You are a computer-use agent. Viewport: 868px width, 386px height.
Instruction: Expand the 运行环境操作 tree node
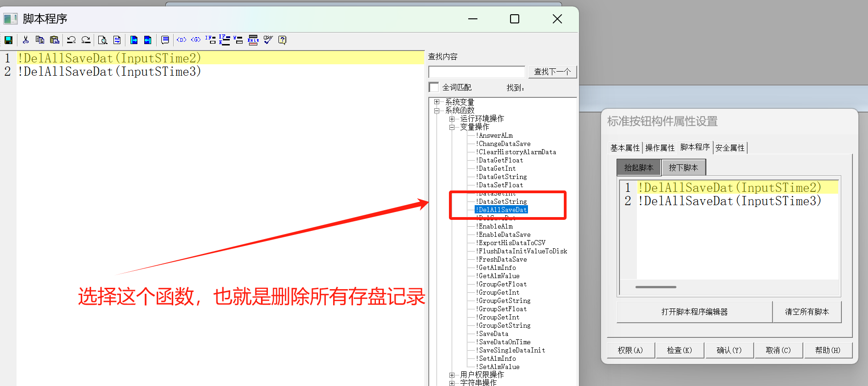click(452, 119)
